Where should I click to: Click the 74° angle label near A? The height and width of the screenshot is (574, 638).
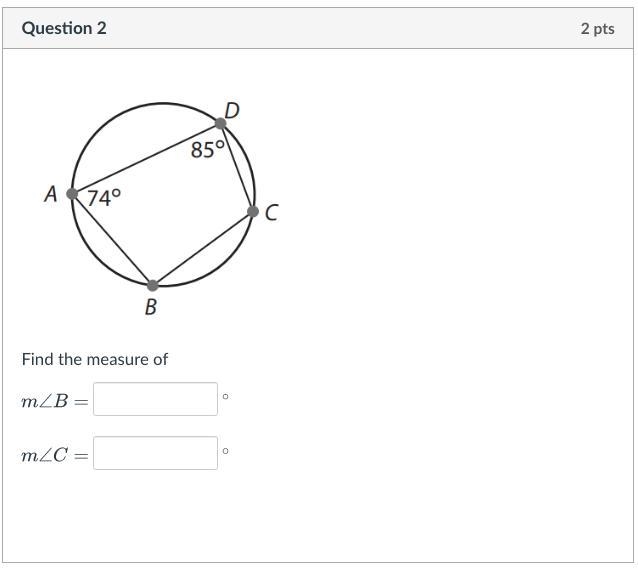104,198
